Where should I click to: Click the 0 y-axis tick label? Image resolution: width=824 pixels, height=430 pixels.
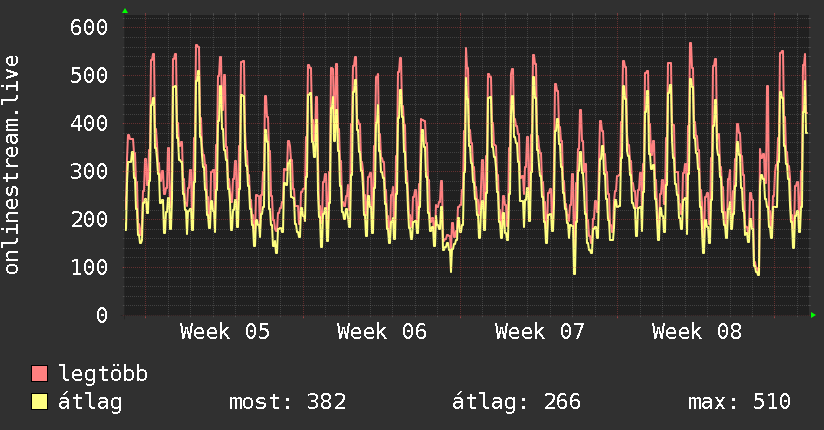click(102, 315)
